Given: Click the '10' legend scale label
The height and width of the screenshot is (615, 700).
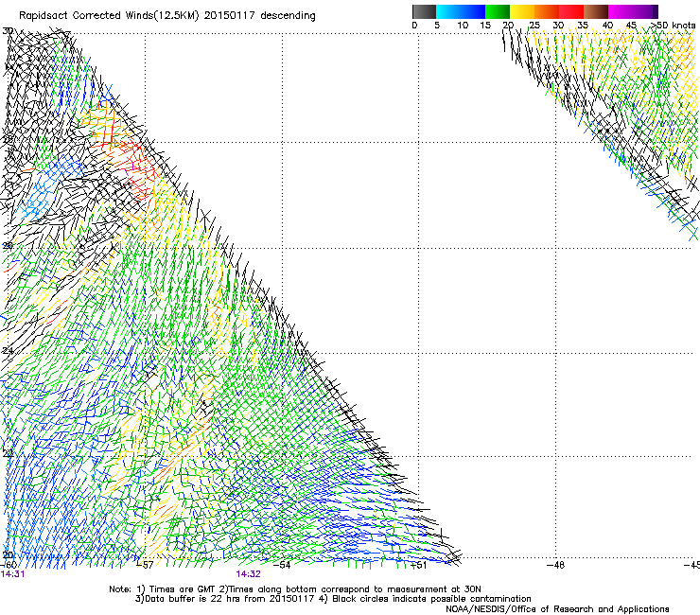Looking at the screenshot, I should tap(463, 26).
